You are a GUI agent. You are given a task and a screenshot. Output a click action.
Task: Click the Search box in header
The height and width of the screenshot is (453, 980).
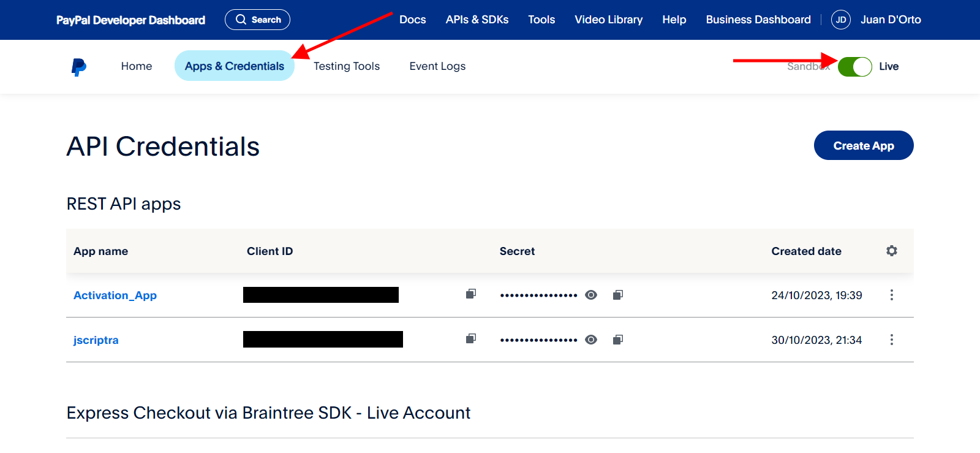[x=257, y=20]
